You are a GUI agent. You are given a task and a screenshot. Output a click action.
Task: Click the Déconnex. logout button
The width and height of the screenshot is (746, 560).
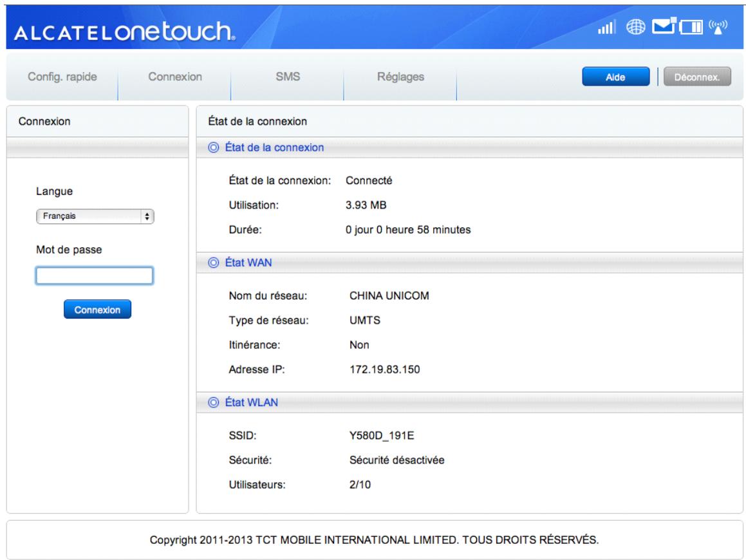pyautogui.click(x=697, y=77)
